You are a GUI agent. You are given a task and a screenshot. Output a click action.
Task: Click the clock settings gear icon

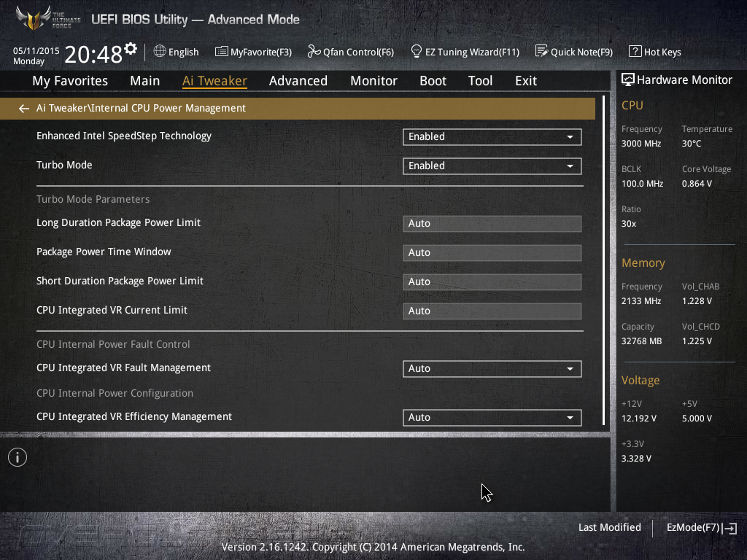[131, 49]
